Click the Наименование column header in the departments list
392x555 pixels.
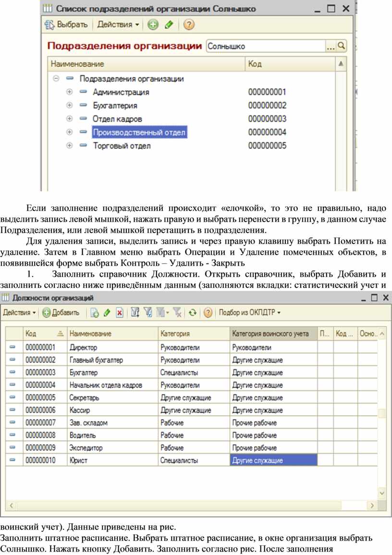point(146,64)
